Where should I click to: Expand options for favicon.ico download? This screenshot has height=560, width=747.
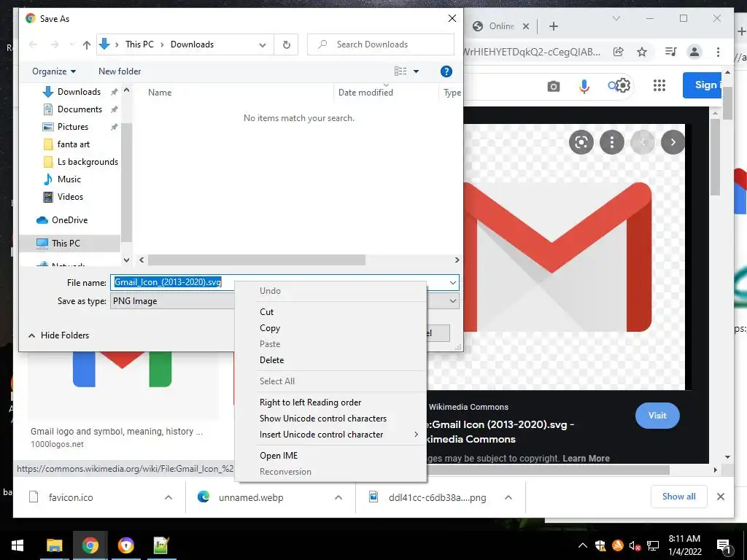[x=169, y=497]
